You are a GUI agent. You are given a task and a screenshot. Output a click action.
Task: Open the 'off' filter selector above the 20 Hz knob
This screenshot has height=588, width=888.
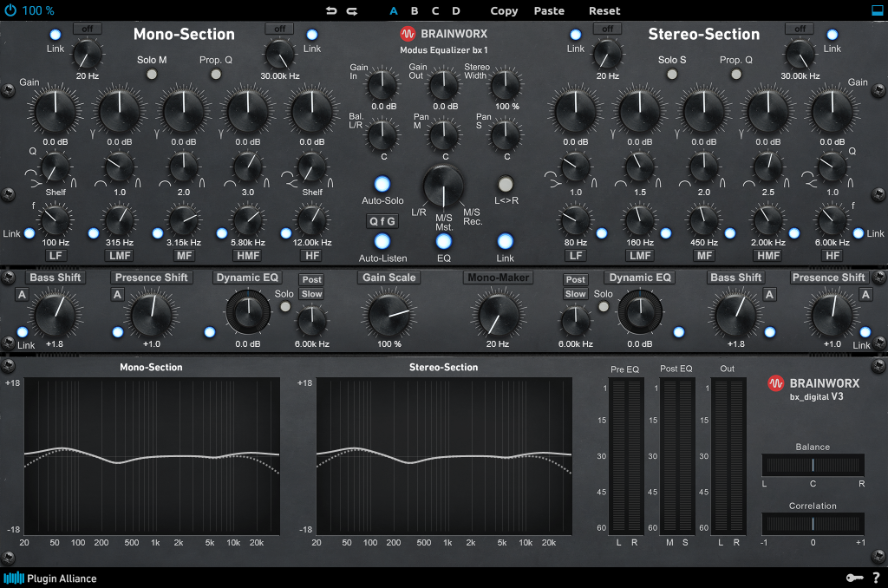(87, 28)
